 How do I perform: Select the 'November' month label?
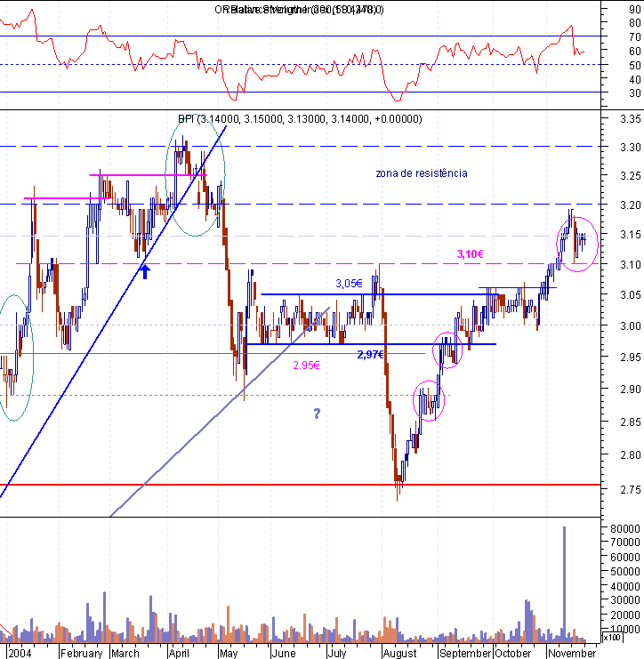coord(572,653)
